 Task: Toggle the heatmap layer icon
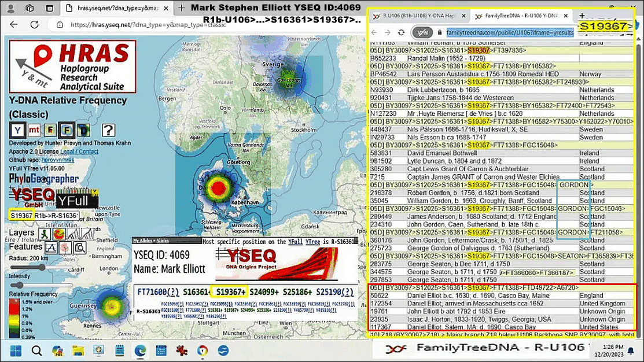click(58, 234)
